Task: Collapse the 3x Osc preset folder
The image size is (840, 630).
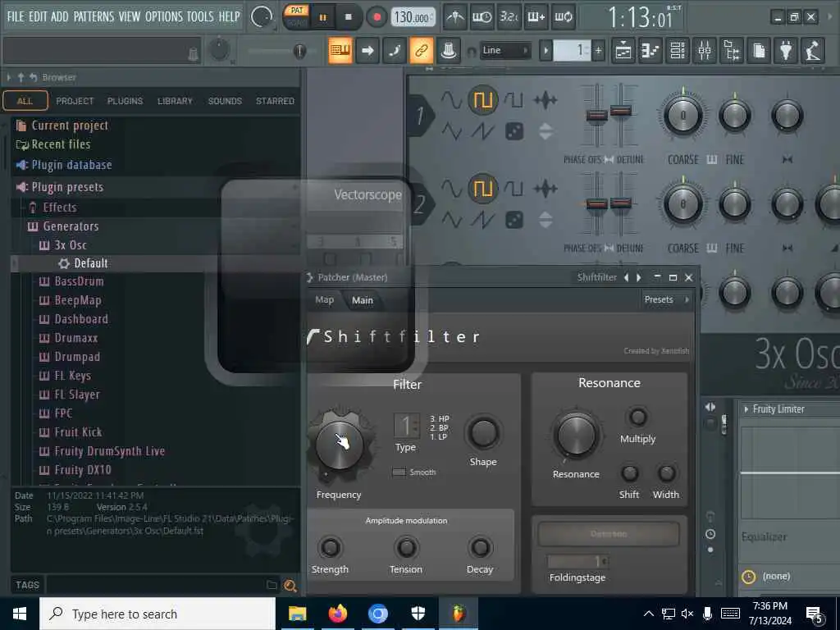Action: coord(71,245)
